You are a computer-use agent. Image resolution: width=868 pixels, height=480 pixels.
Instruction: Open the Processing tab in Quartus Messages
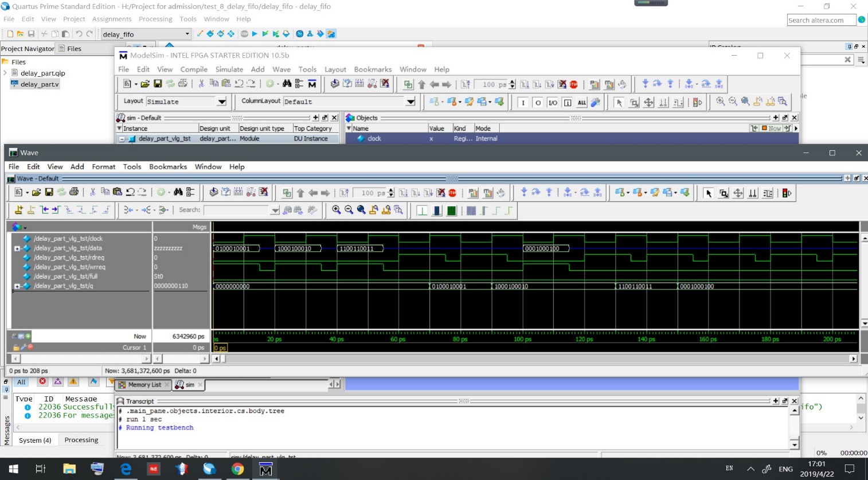click(81, 440)
